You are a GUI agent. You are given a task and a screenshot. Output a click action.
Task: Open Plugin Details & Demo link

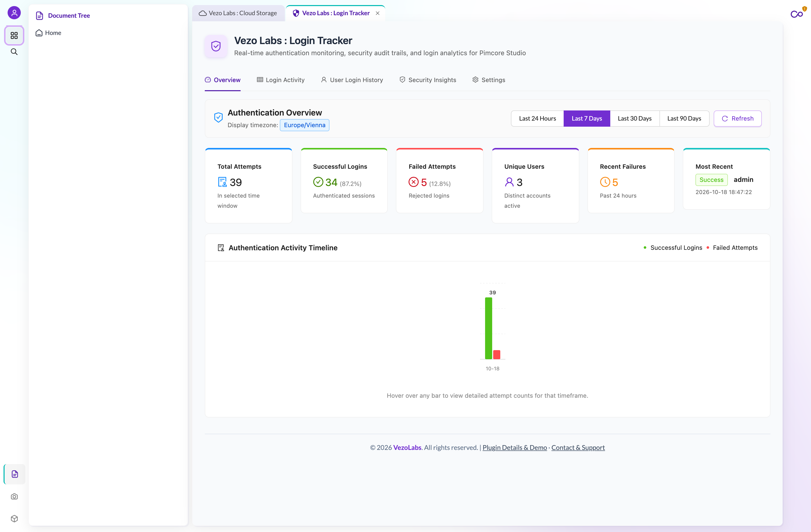pyautogui.click(x=514, y=448)
